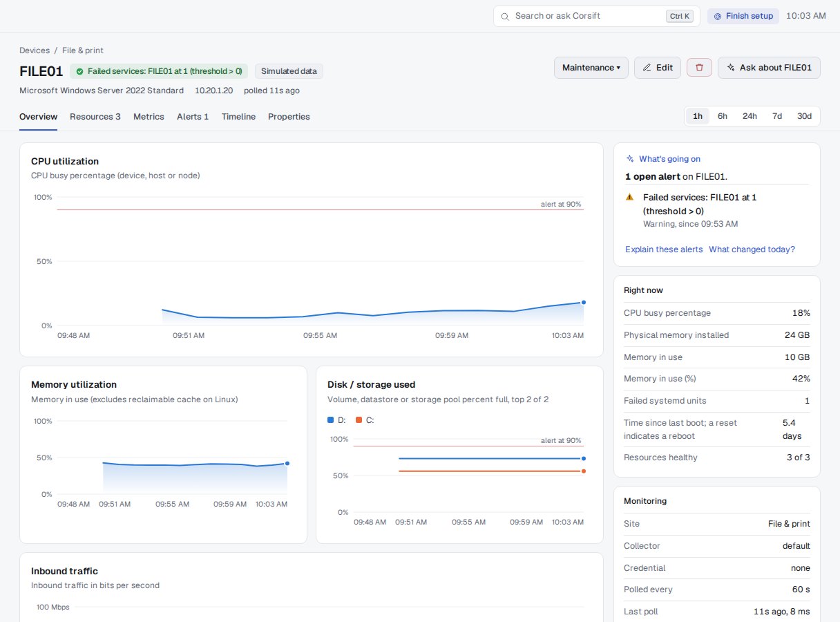Click the Memory in use (%) 42% value
Screen dimensions: 840x622
tap(801, 379)
